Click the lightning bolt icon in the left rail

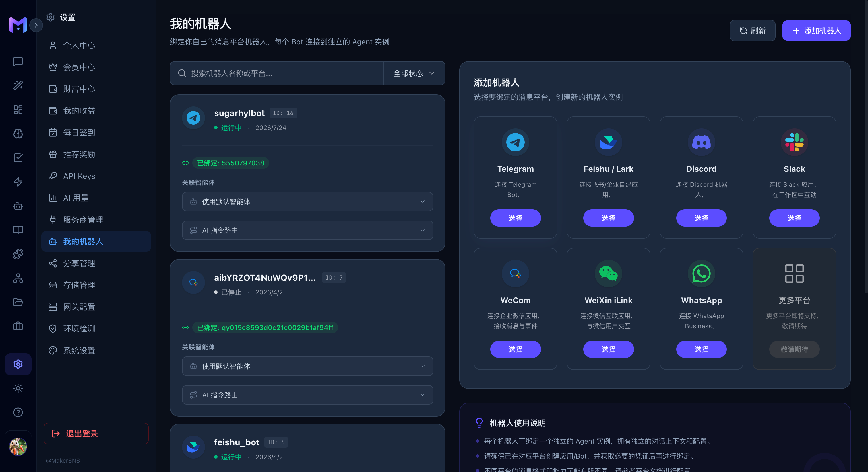tap(18, 182)
